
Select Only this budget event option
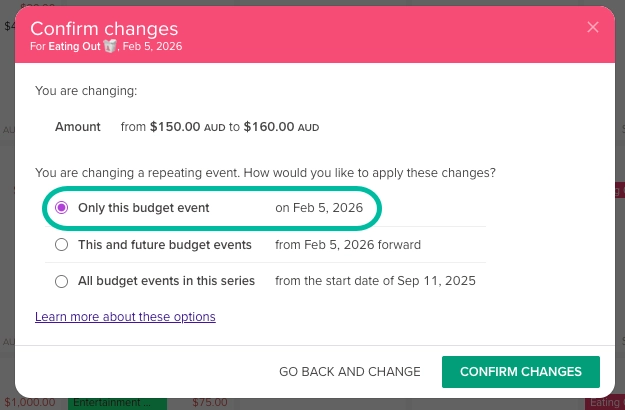pyautogui.click(x=62, y=208)
